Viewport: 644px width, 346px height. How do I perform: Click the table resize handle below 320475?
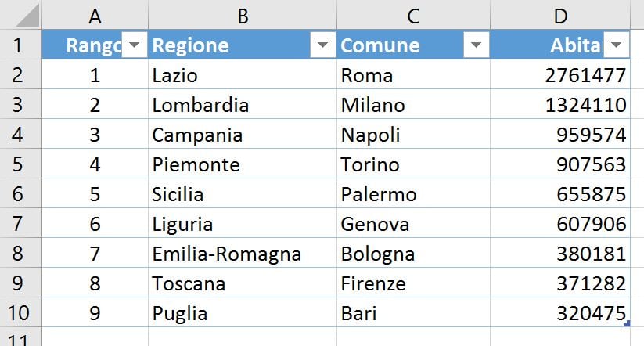click(626, 324)
